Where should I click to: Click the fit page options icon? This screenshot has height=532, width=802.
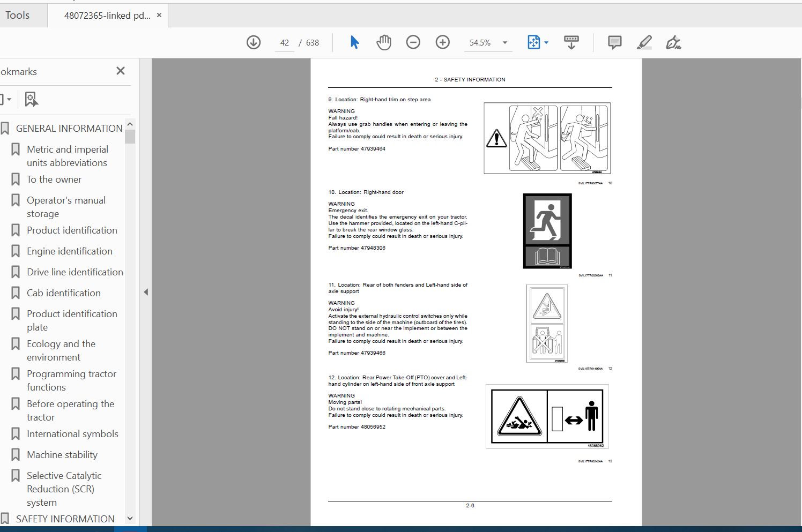pos(533,42)
